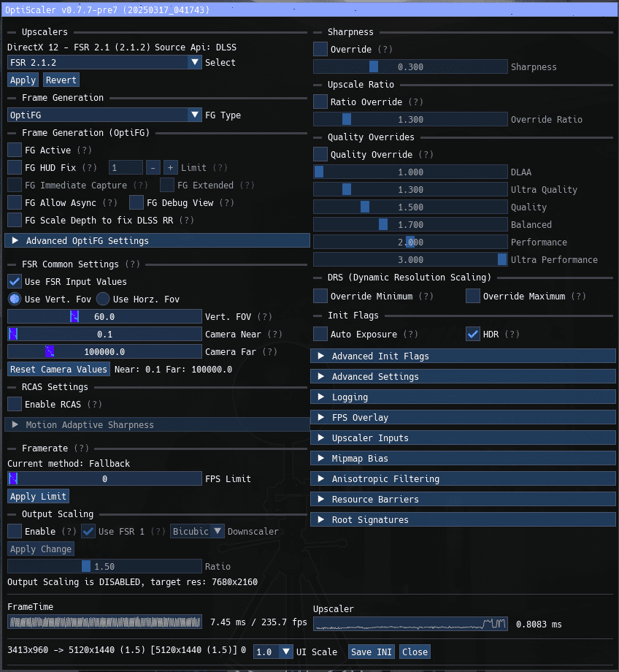
Task: Decrease HUD Fix limit with minus button
Action: (153, 167)
